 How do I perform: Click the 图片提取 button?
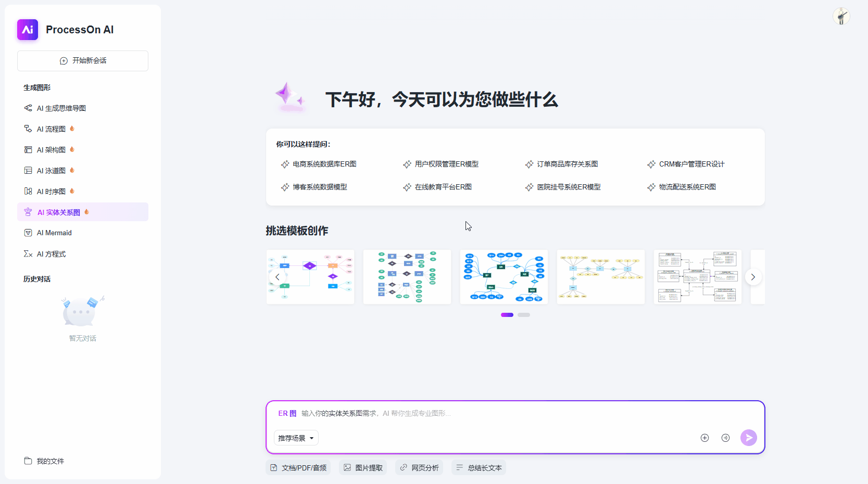point(363,468)
